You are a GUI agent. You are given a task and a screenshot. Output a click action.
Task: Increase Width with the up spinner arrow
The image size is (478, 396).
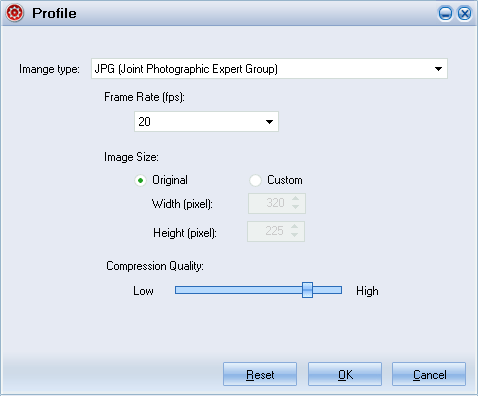[295, 199]
